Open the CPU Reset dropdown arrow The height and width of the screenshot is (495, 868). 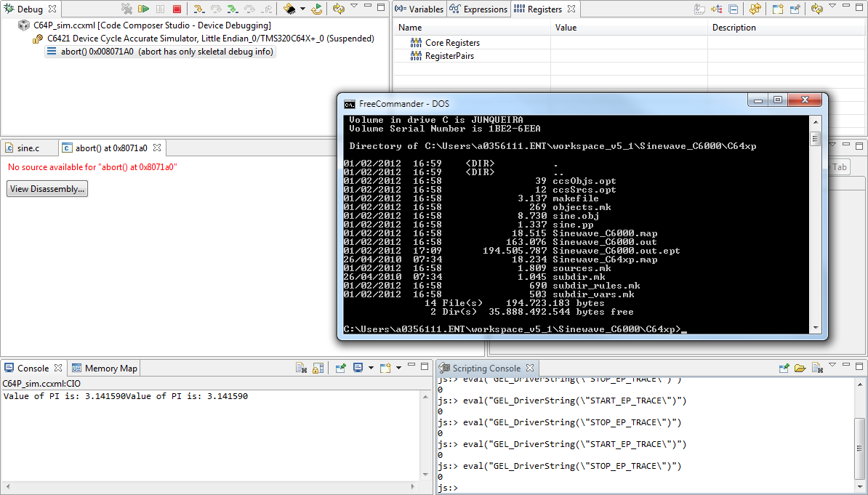click(302, 9)
